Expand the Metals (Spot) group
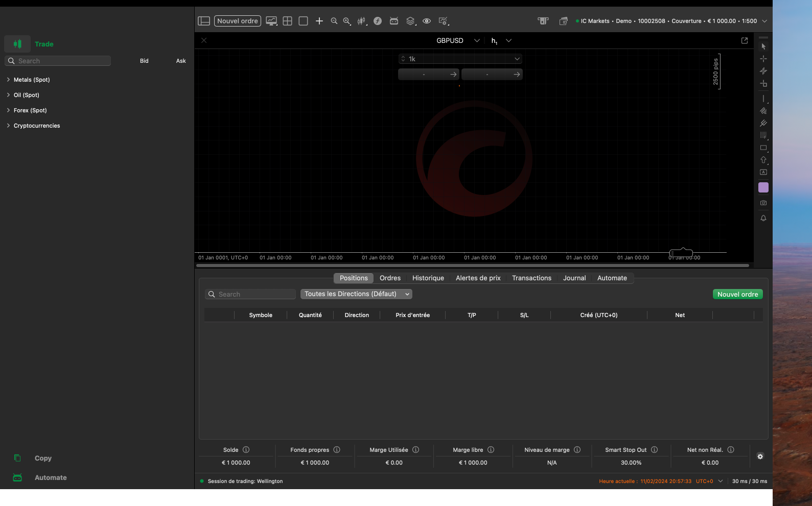Viewport: 812px width, 506px height. point(8,80)
